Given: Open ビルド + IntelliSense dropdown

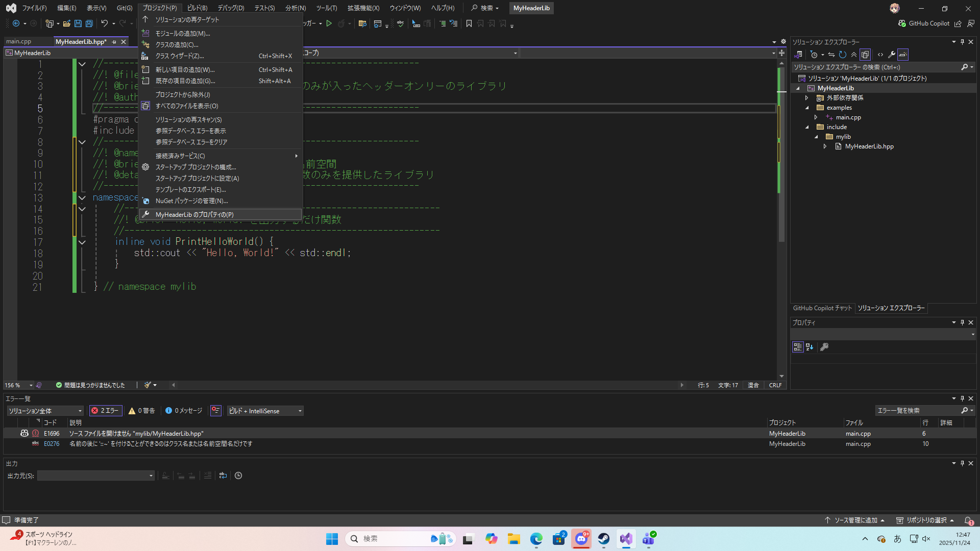Looking at the screenshot, I should point(265,411).
